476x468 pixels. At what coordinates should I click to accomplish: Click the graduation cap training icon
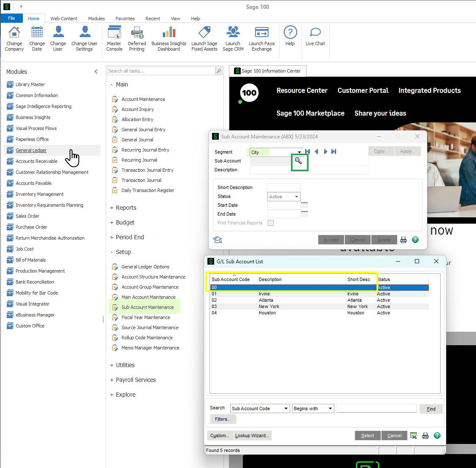point(218,240)
